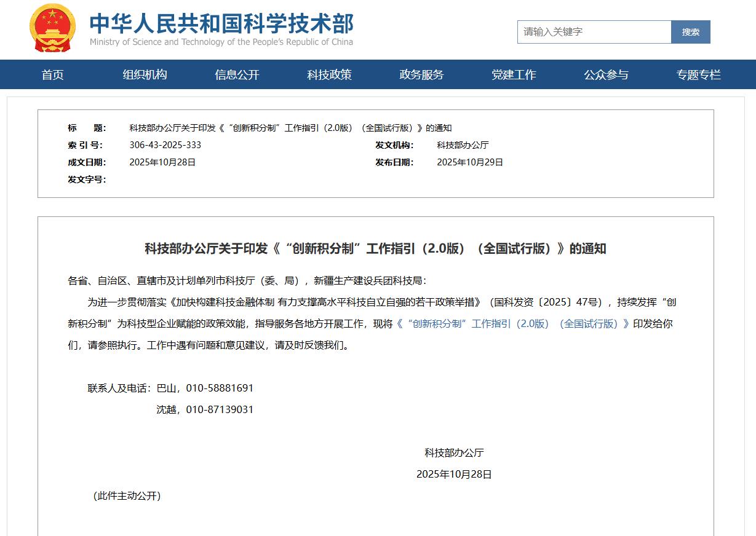Click the national emblem logo
The height and width of the screenshot is (536, 756).
pyautogui.click(x=52, y=28)
